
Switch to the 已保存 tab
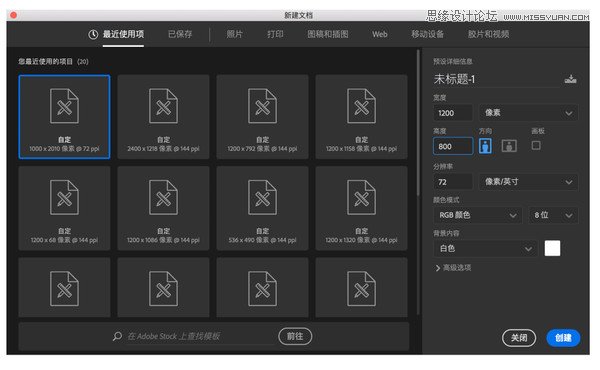(x=180, y=34)
